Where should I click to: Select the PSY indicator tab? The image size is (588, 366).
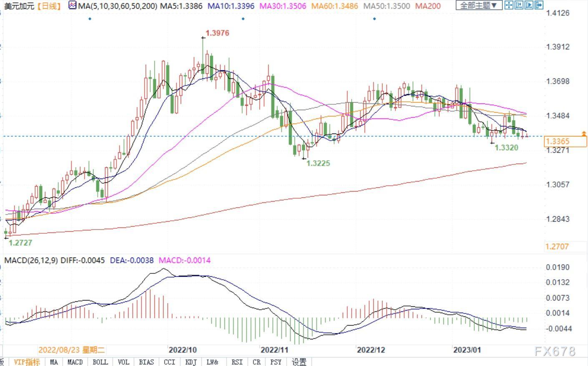click(276, 362)
